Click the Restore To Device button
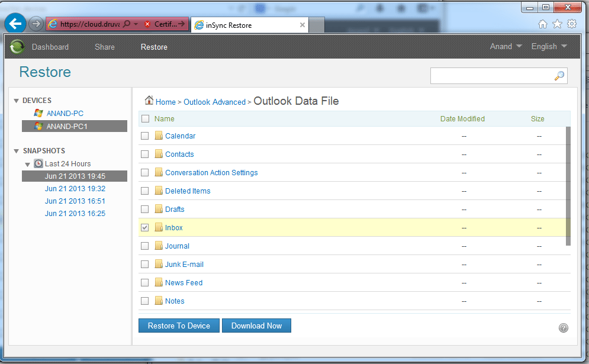Screen dimensions: 589x364 click(x=179, y=326)
